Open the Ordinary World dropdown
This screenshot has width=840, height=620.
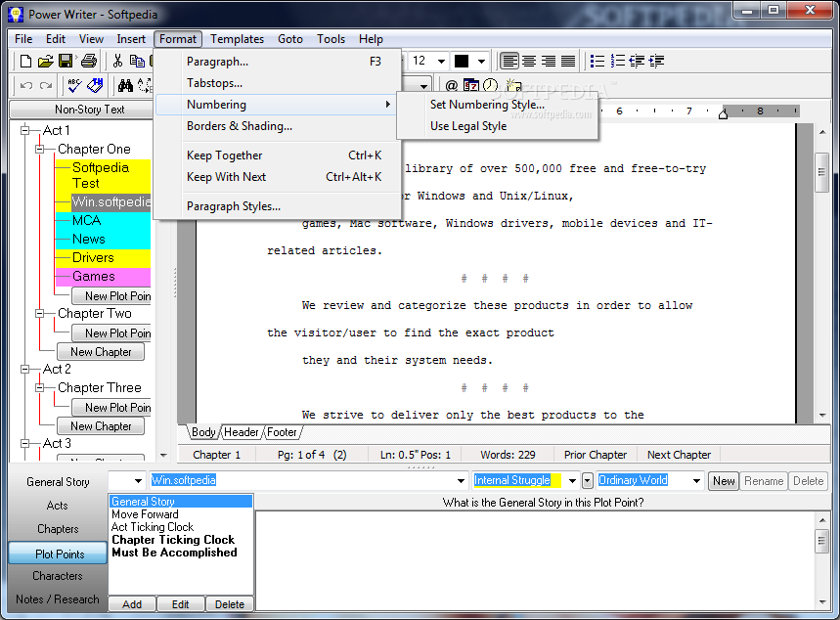click(696, 481)
